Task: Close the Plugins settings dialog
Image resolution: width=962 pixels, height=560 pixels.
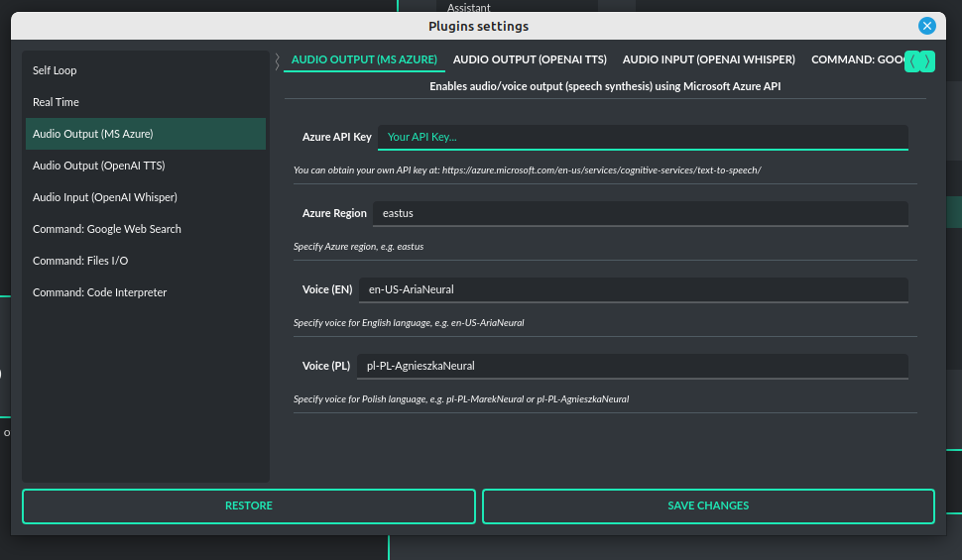Action: point(926,27)
